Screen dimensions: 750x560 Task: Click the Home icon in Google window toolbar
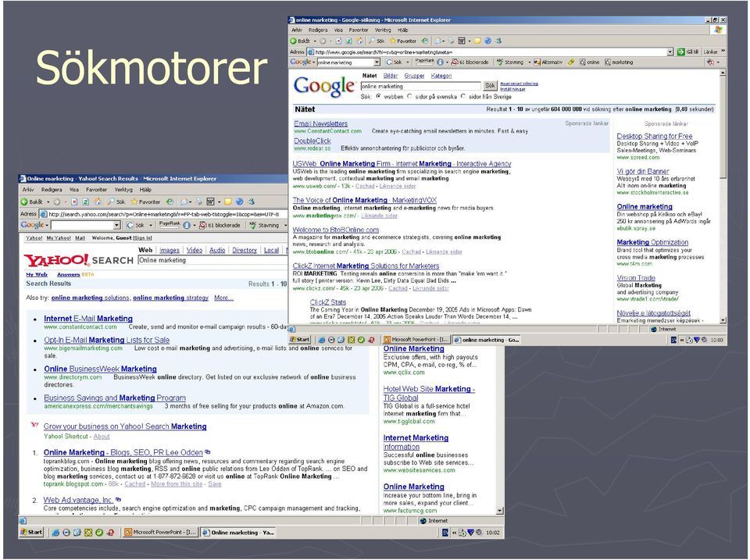pos(359,41)
